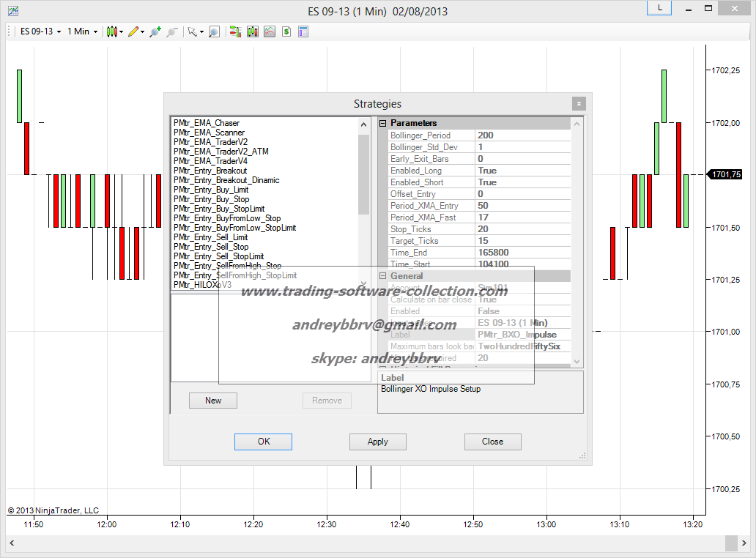Click the green dollar sign toolbar icon
The width and height of the screenshot is (756, 558).
point(286,31)
